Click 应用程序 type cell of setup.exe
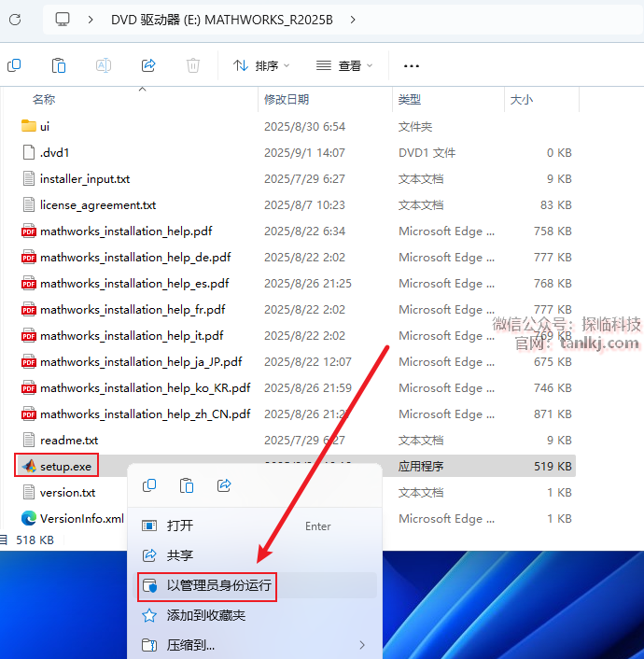The width and height of the screenshot is (644, 659). click(421, 466)
